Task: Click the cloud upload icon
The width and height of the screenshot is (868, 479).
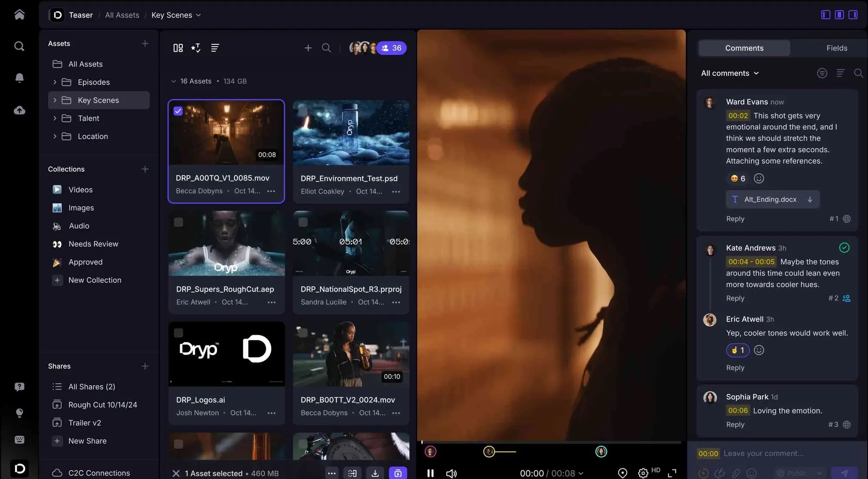Action: tap(19, 110)
